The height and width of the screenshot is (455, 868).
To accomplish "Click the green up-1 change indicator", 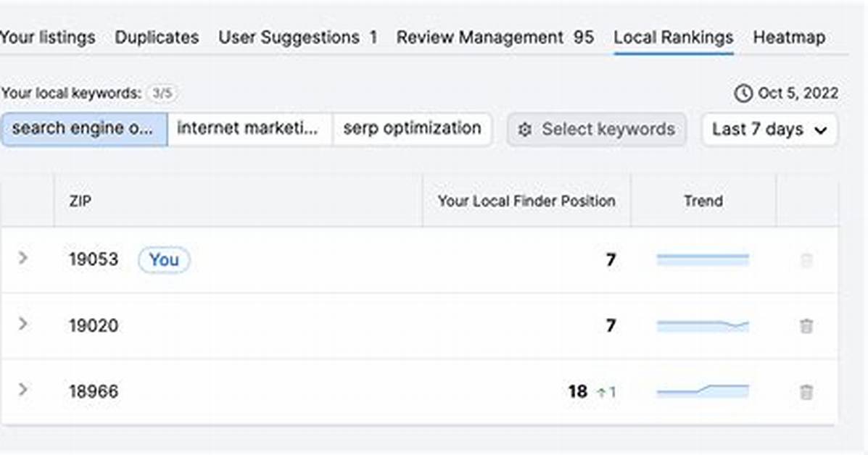I will click(x=606, y=392).
